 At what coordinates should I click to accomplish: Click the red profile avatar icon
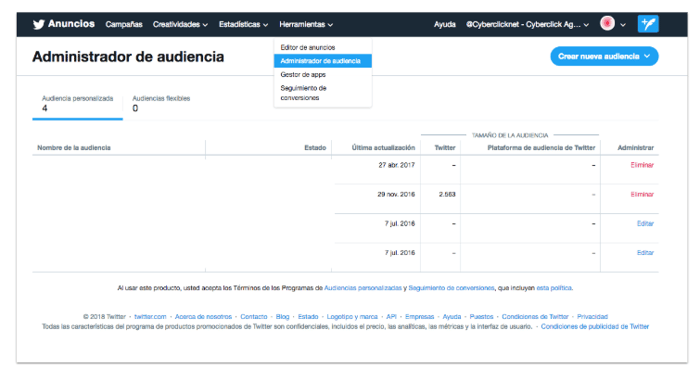[x=607, y=23]
